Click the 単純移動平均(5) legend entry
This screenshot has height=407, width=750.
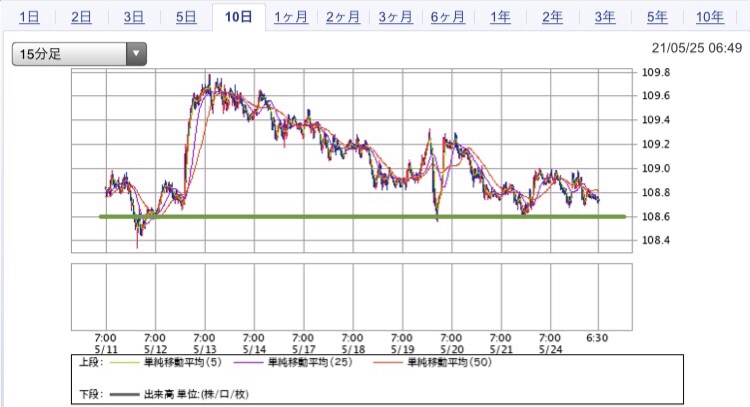coord(183,362)
